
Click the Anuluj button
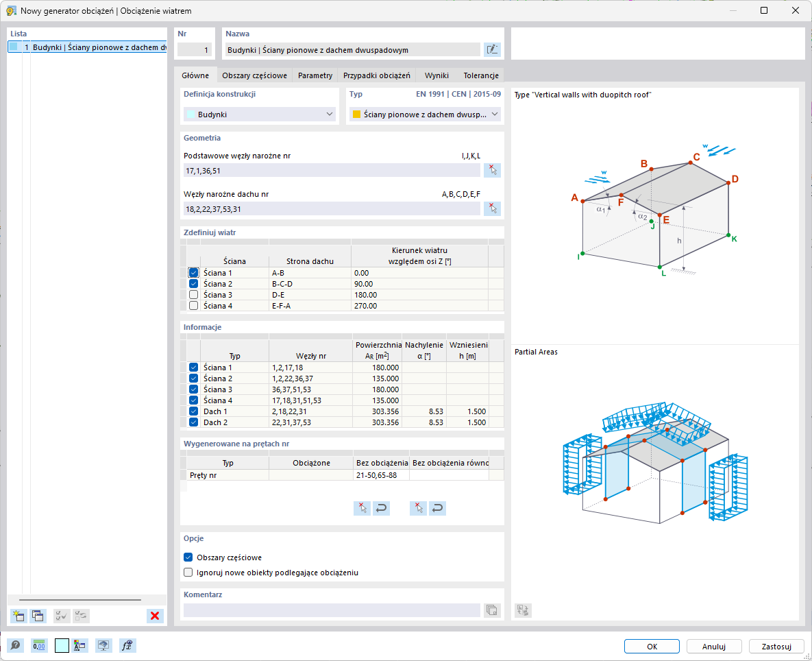coord(714,646)
